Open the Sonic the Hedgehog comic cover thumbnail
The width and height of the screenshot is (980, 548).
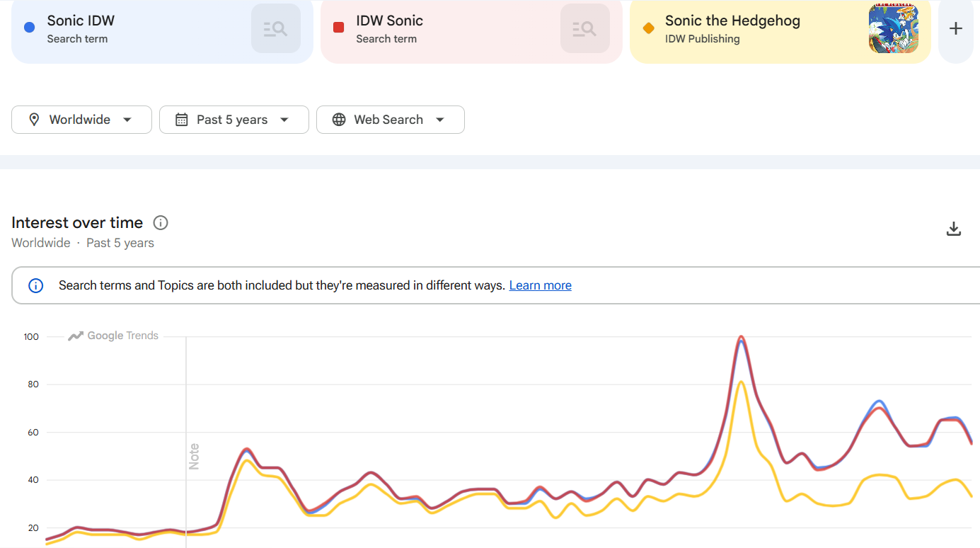[x=894, y=28]
